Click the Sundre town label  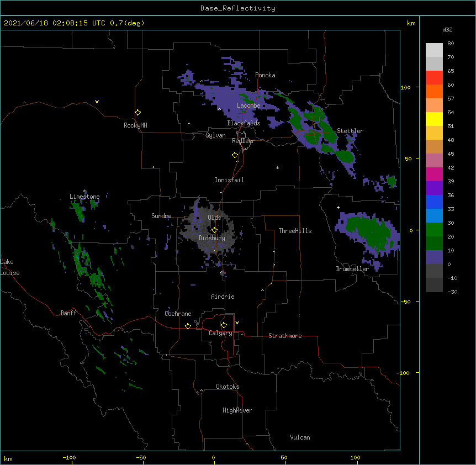coord(161,216)
